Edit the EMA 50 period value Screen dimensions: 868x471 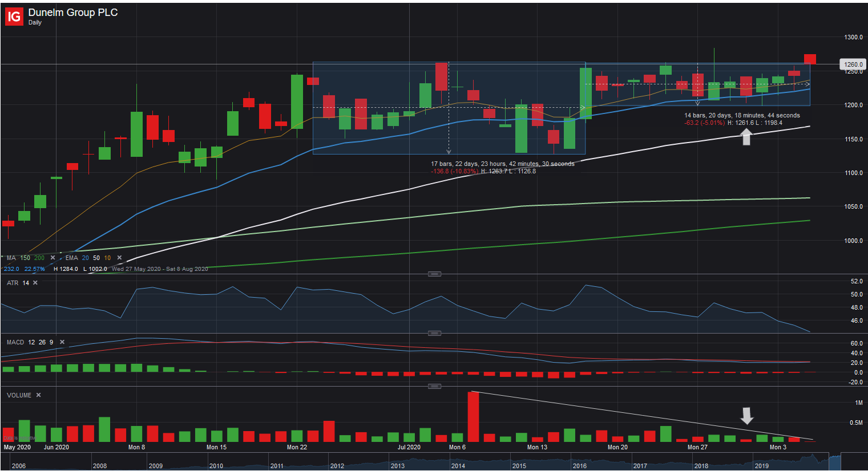pos(96,258)
